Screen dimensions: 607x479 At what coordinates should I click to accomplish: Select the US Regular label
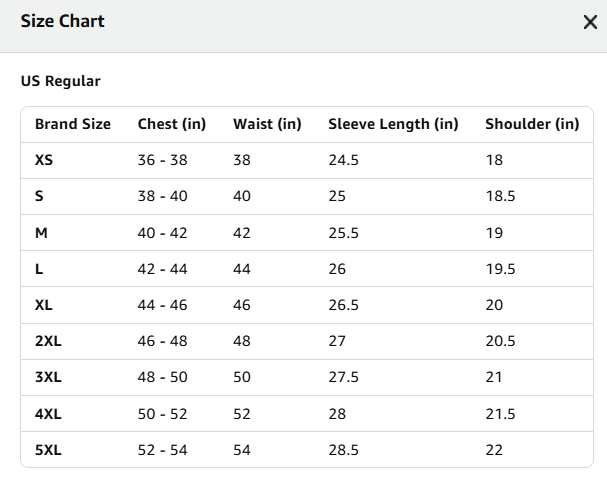click(60, 81)
